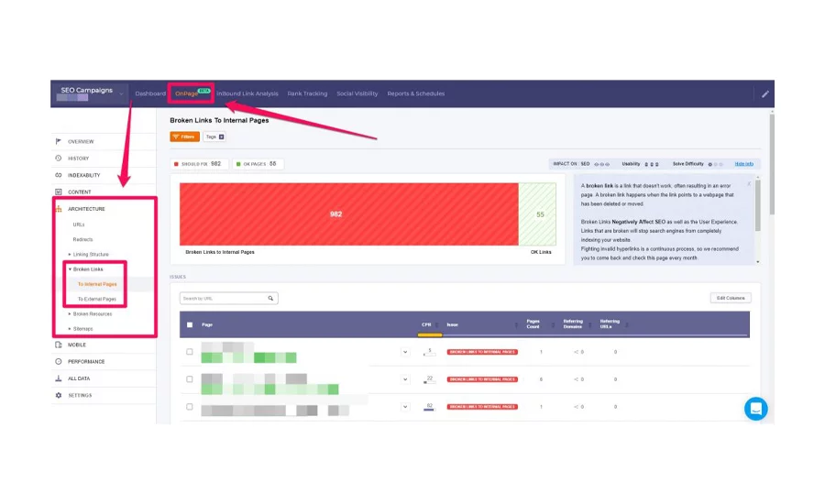Click third row's Broken Links issue badge
Screen dimensions: 825x504
point(482,407)
